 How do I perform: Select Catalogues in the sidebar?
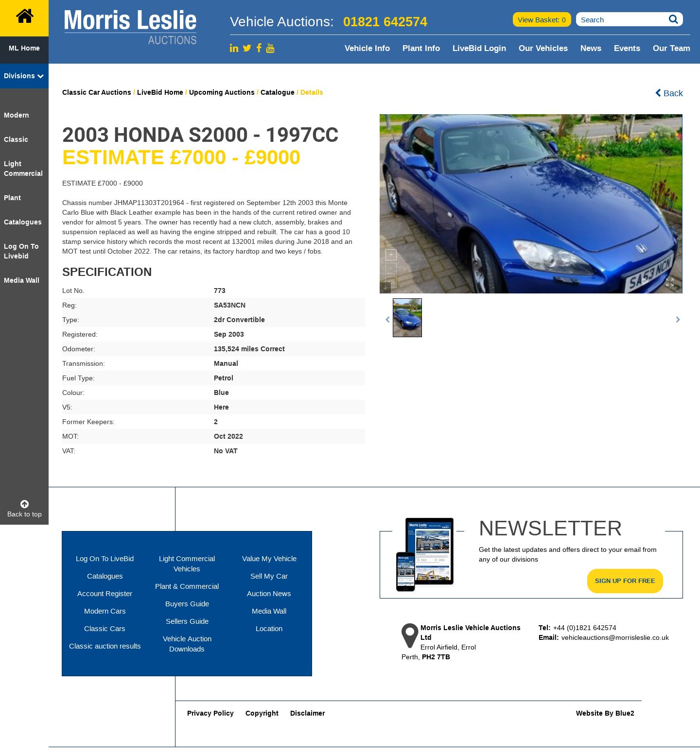23,222
